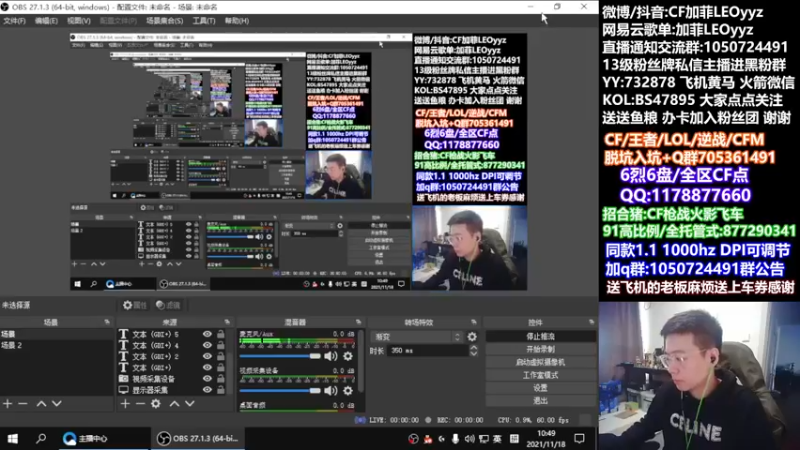This screenshot has width=800, height=450.
Task: Toggle visibility of 文本 (GDI+) 4
Action: pos(207,345)
